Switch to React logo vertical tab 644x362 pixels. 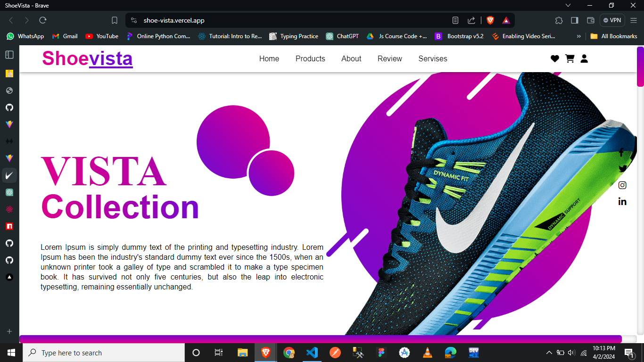(9, 209)
